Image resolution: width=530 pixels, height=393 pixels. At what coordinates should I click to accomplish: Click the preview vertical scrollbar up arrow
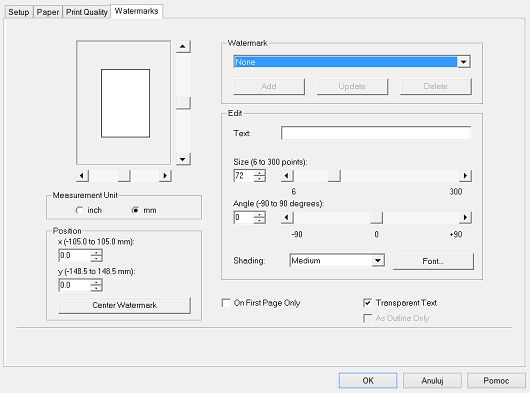pyautogui.click(x=183, y=46)
